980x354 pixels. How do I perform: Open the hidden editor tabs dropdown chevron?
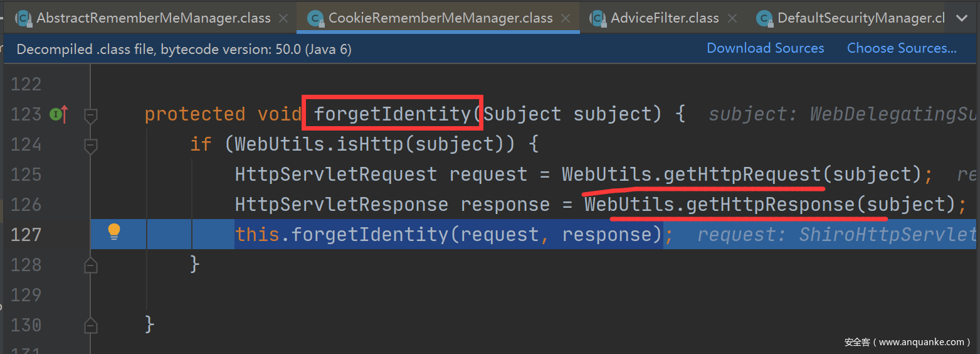[962, 18]
